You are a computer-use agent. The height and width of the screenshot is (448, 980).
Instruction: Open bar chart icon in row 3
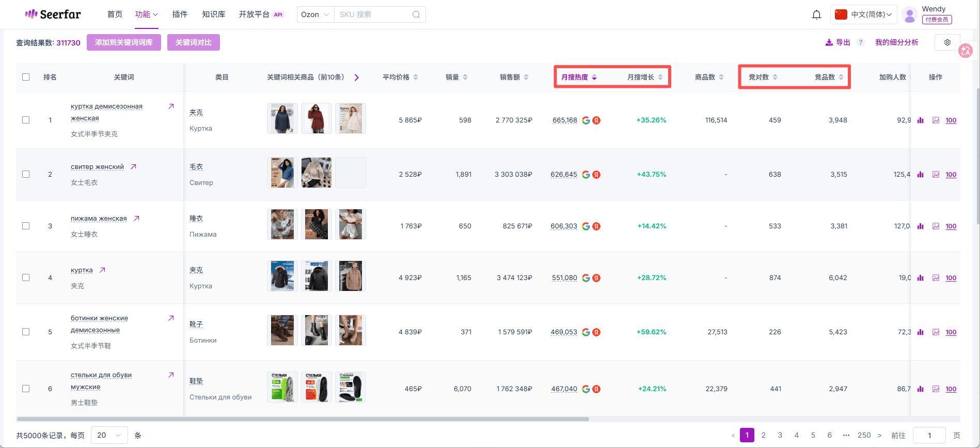[x=920, y=226]
